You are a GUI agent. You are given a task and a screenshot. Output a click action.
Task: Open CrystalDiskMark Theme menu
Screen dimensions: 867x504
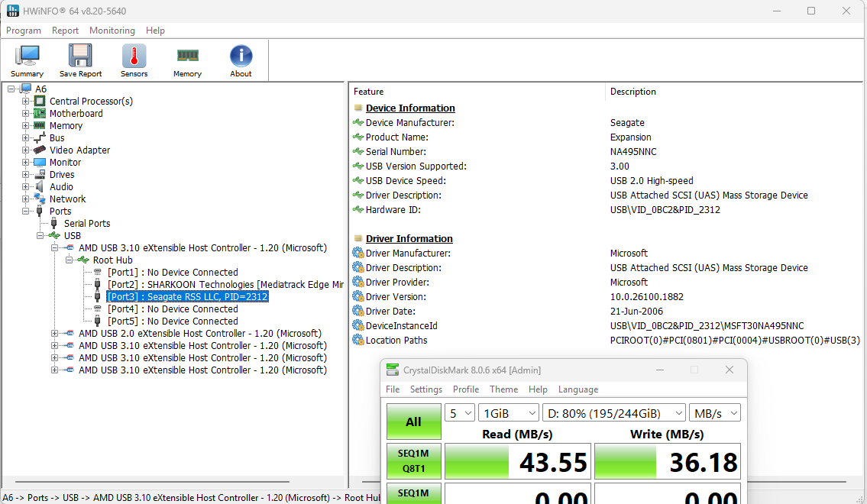pos(503,389)
